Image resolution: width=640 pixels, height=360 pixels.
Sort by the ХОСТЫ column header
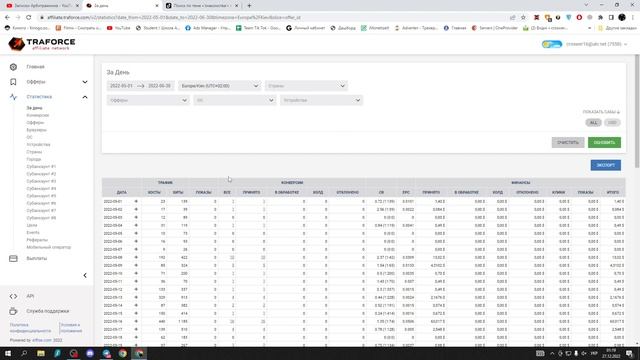click(154, 192)
